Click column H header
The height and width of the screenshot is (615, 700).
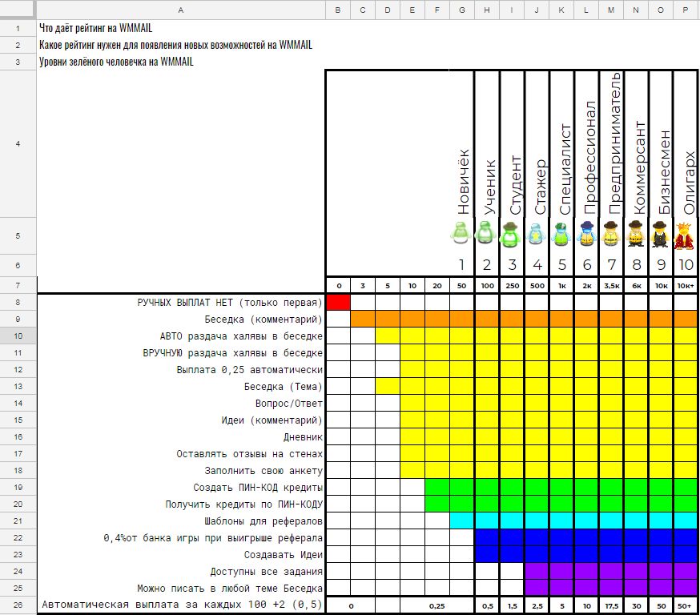point(487,10)
